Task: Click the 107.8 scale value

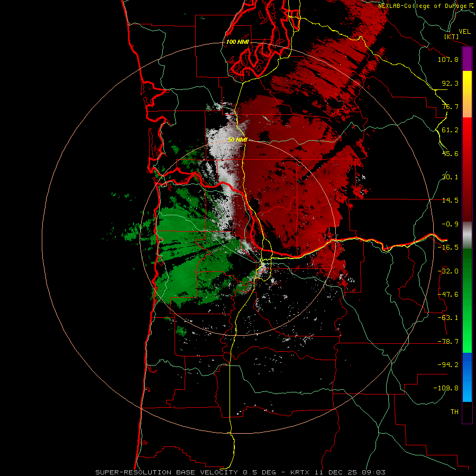Action: pyautogui.click(x=448, y=59)
